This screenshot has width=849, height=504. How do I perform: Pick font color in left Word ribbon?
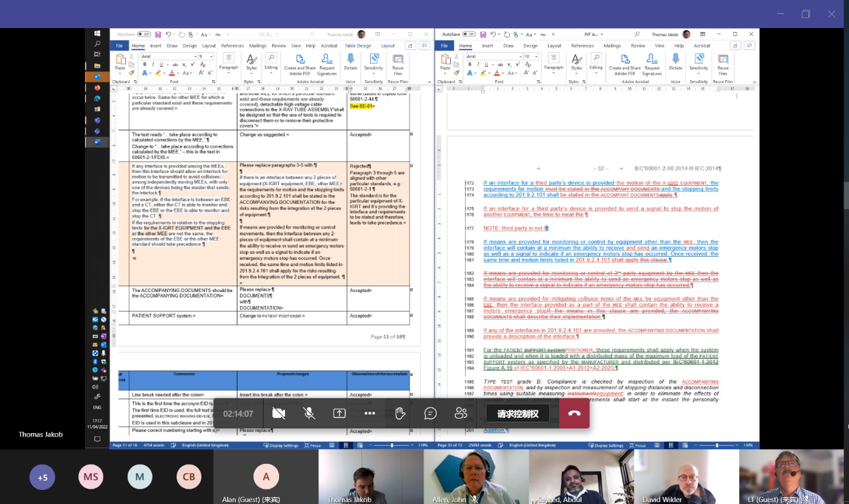(171, 73)
